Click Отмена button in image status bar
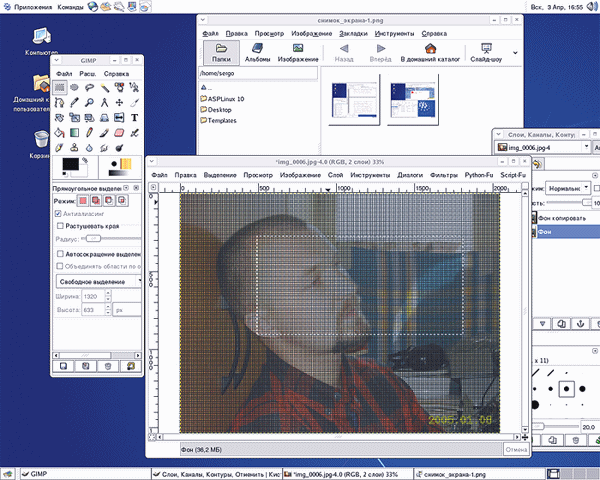 pyautogui.click(x=516, y=449)
